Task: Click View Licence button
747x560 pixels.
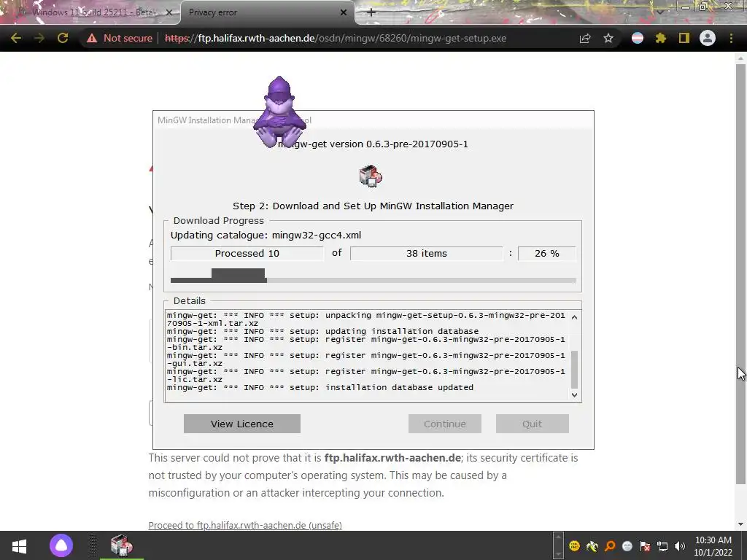Action: click(x=242, y=424)
